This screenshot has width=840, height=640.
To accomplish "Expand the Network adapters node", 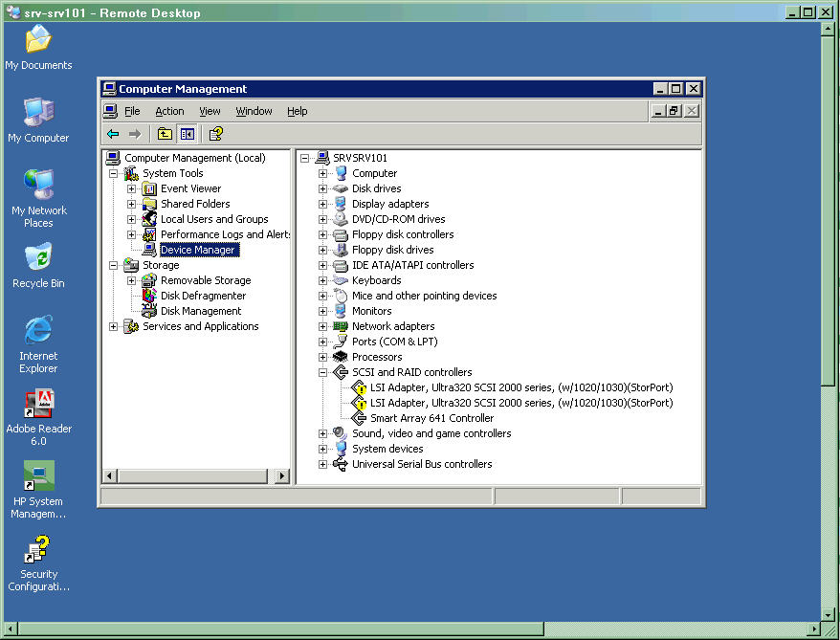I will pos(323,326).
